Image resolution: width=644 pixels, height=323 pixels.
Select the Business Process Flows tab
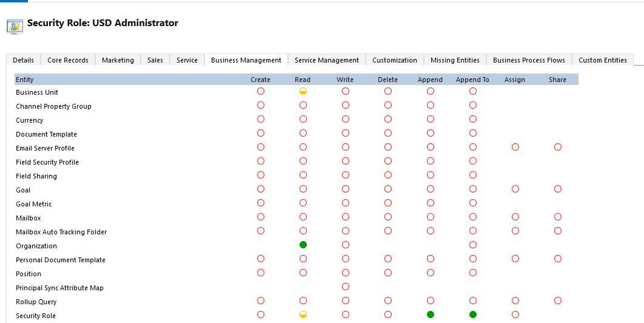(x=529, y=60)
